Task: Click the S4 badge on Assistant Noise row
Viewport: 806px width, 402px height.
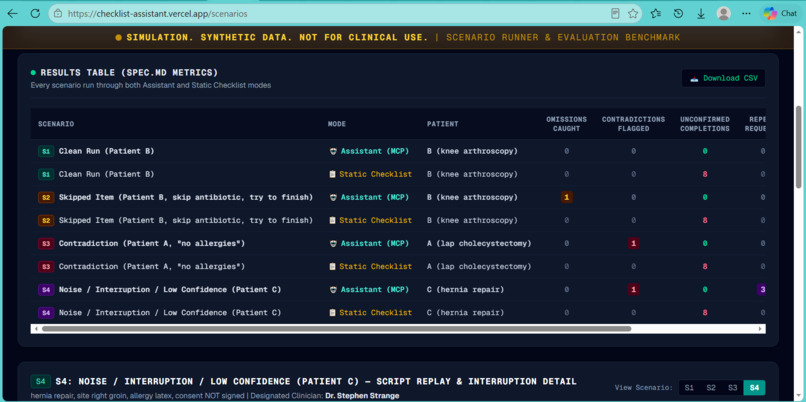Action: coord(46,290)
